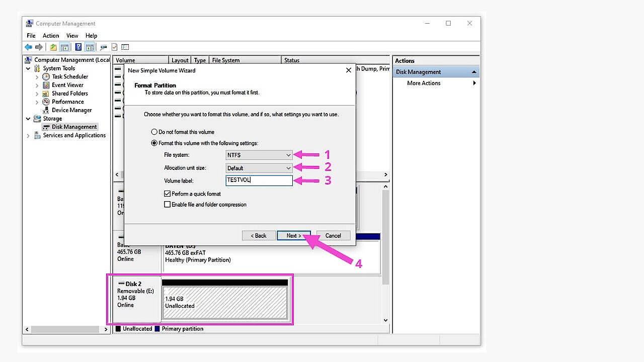This screenshot has width=644, height=362.
Task: Expand the Services and Applications tree node
Action: [28, 135]
